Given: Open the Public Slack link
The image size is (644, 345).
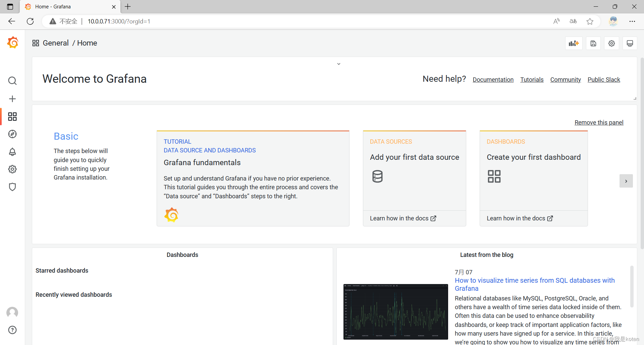Looking at the screenshot, I should 604,80.
